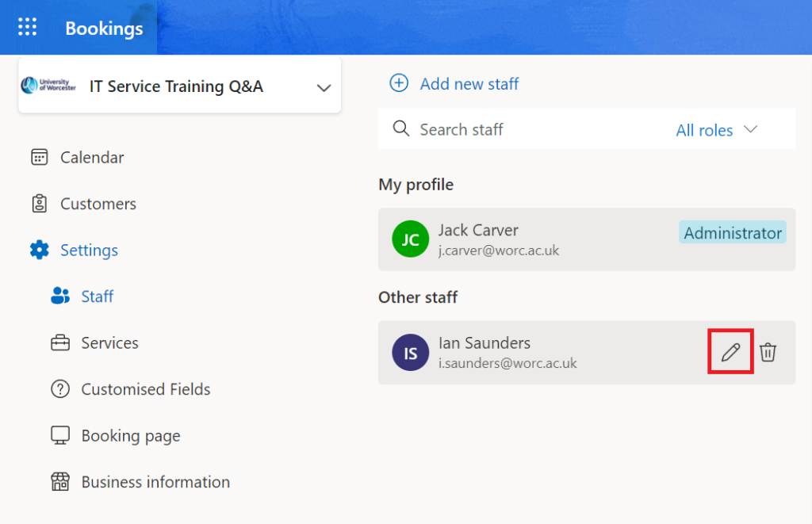Edit Ian Saunders with the pencil icon
812x524 pixels.
(730, 352)
